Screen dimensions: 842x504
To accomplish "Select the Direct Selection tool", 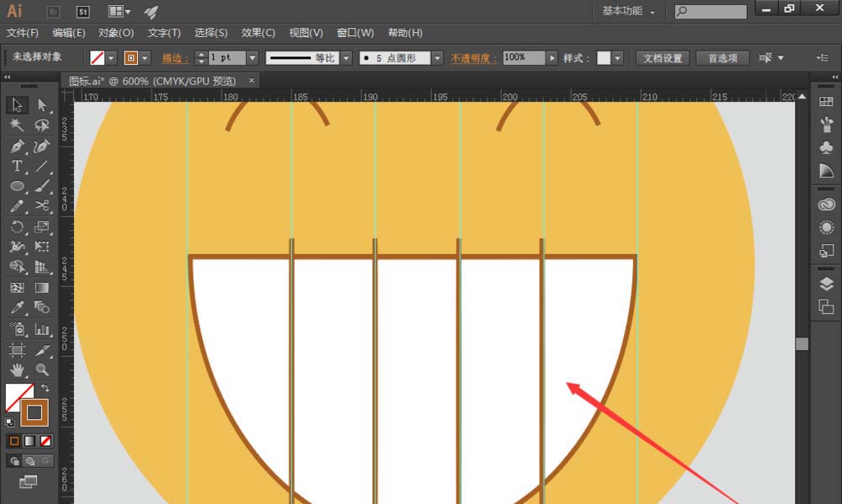I will (42, 104).
